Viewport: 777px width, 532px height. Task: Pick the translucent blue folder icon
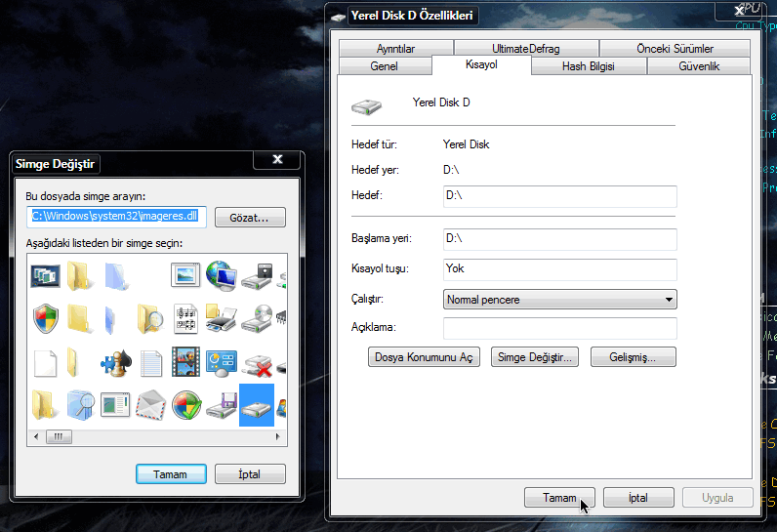pos(116,276)
